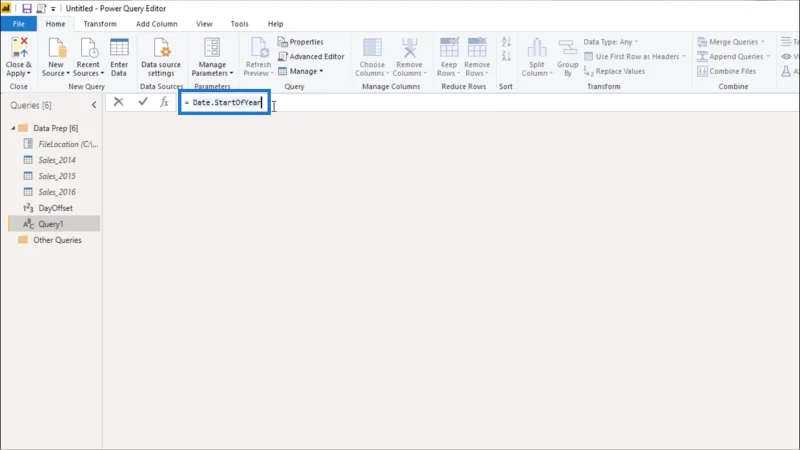Open query Properties
Screen dimensions: 800x450
click(x=301, y=42)
